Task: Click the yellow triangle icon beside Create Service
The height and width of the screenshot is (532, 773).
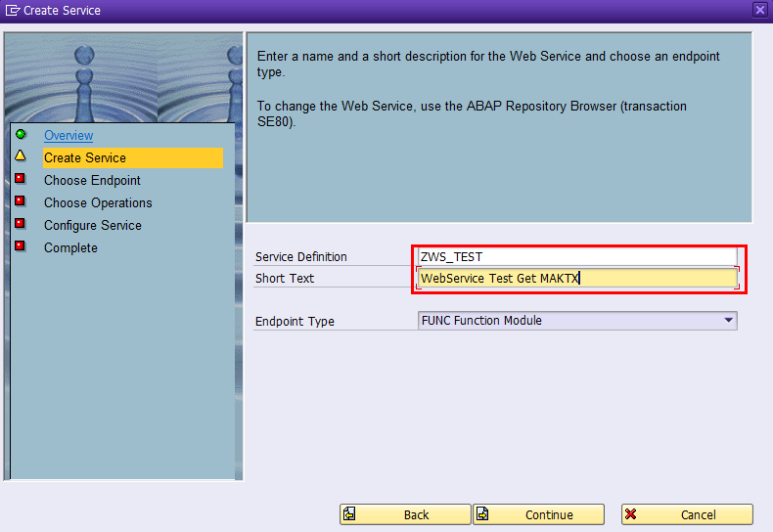Action: point(21,155)
